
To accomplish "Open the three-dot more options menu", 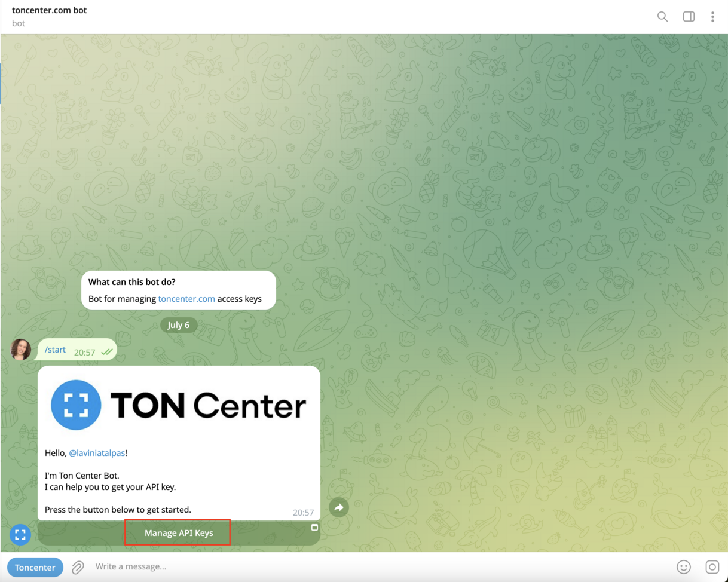I will pos(712,17).
